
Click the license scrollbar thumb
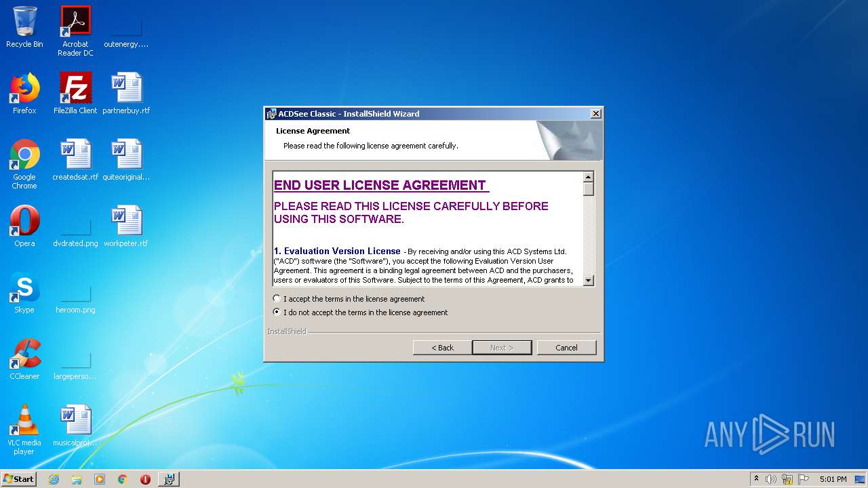pyautogui.click(x=589, y=189)
